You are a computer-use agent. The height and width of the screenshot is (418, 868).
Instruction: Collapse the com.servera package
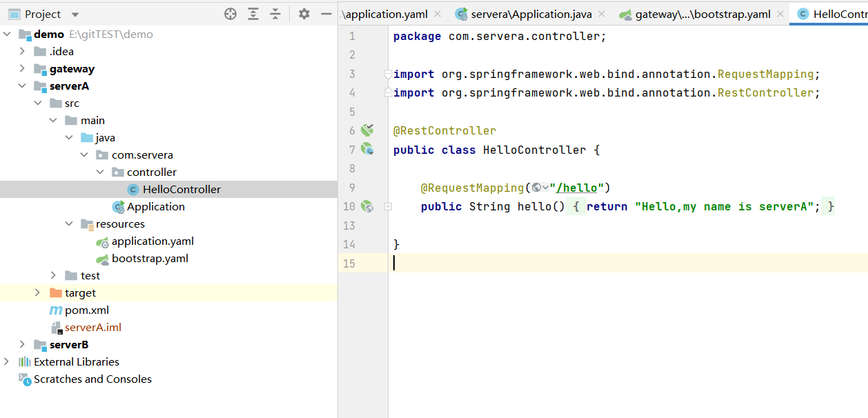(84, 155)
